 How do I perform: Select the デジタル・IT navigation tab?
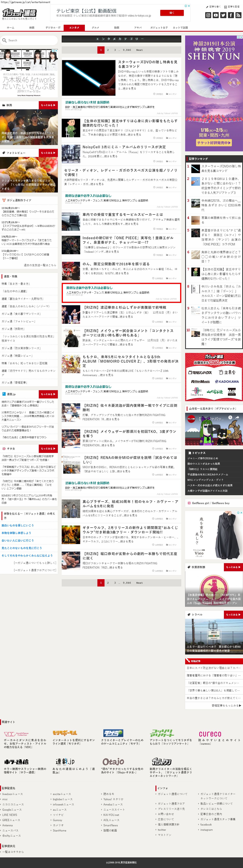coord(53,28)
